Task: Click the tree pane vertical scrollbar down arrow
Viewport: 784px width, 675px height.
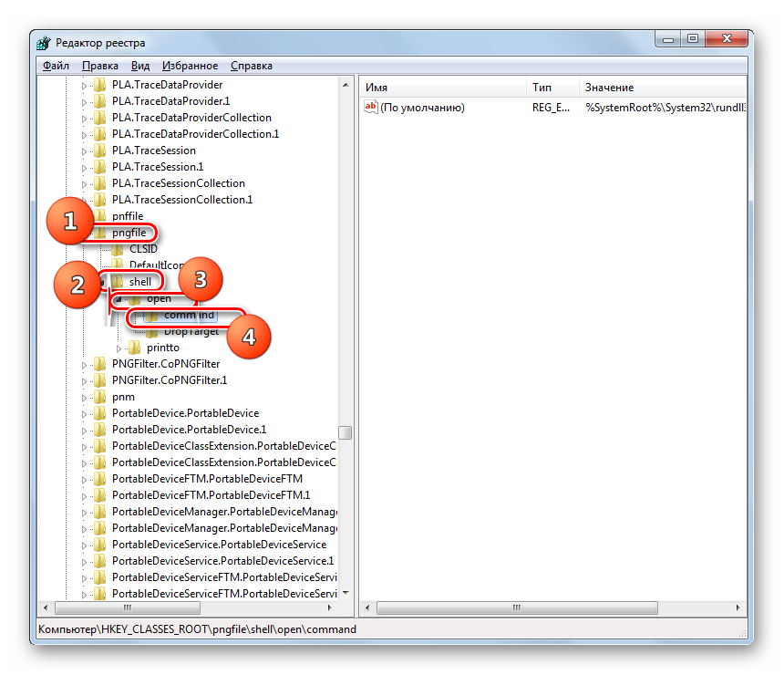Action: tap(346, 592)
